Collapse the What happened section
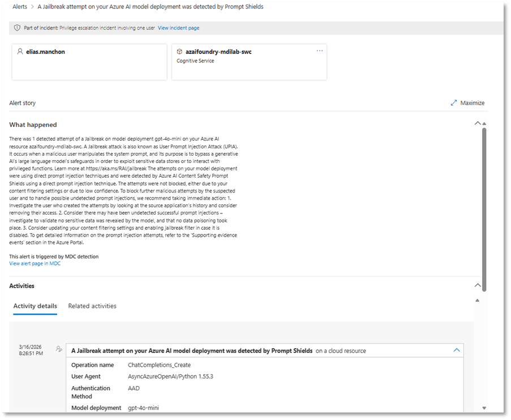Image resolution: width=511 pixels, height=420 pixels. [x=478, y=123]
